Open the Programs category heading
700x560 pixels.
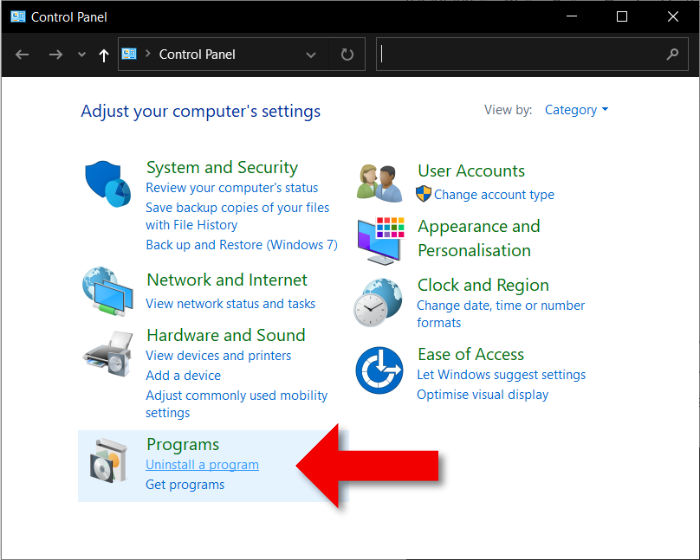[183, 444]
